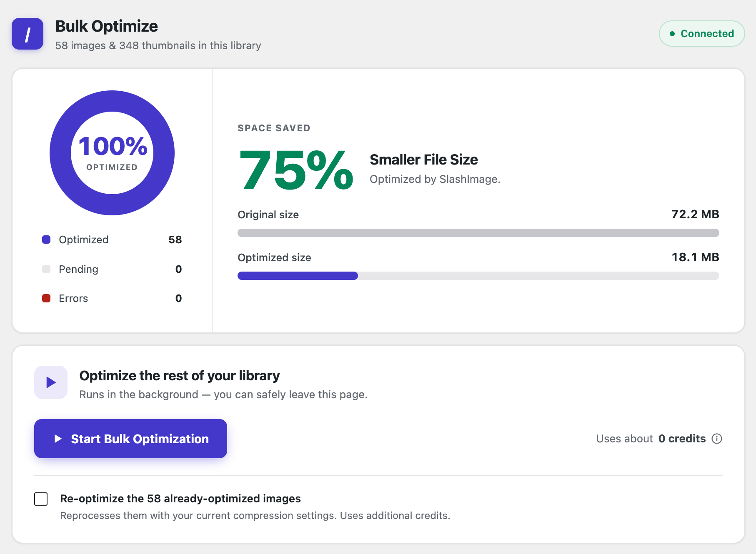Click 'Re-optimize the 58 already-optimized images' label
This screenshot has width=756, height=554.
tap(180, 499)
